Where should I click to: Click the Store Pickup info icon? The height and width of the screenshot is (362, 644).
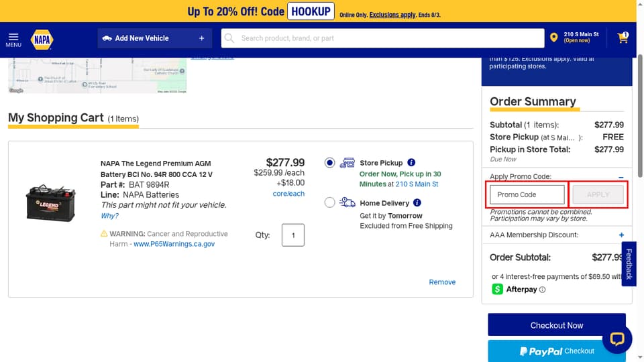point(411,162)
